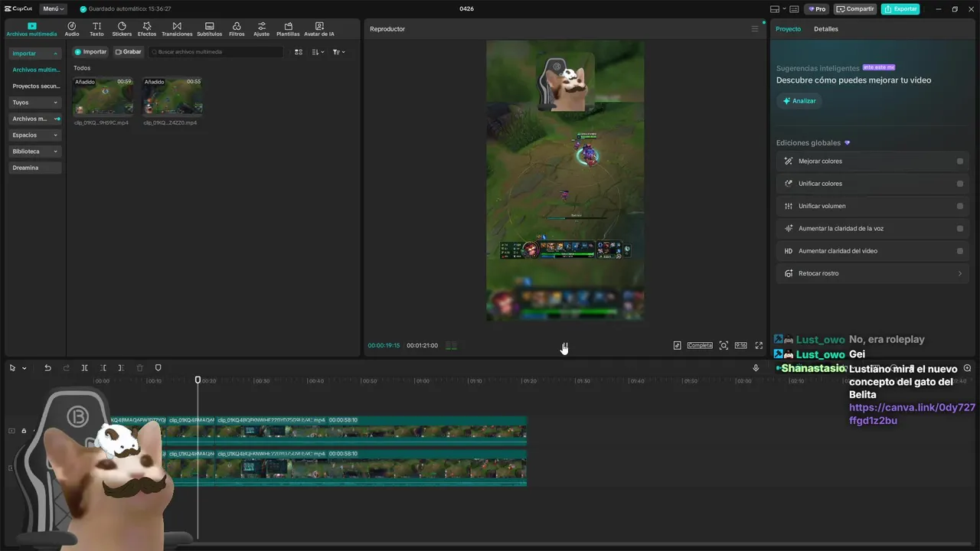Open selection tool dropdown arrow in timeline
This screenshot has width=980, height=551.
click(x=24, y=368)
